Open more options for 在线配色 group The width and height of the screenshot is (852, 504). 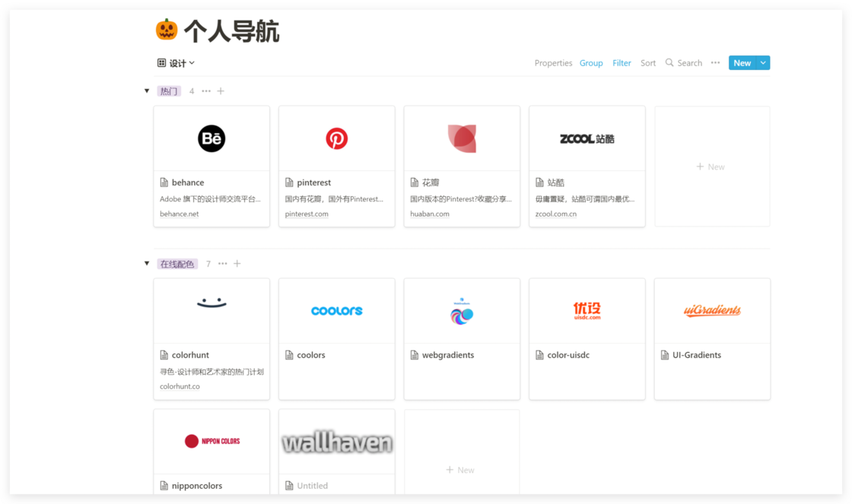click(223, 264)
